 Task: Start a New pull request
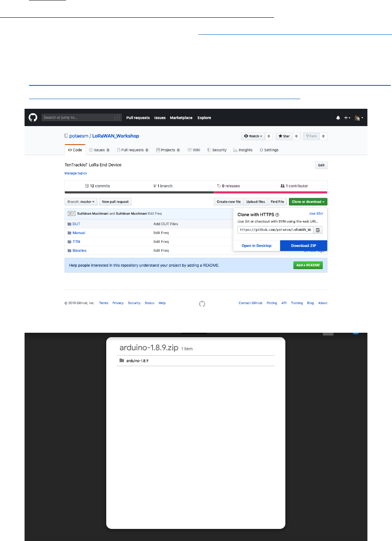tap(115, 202)
